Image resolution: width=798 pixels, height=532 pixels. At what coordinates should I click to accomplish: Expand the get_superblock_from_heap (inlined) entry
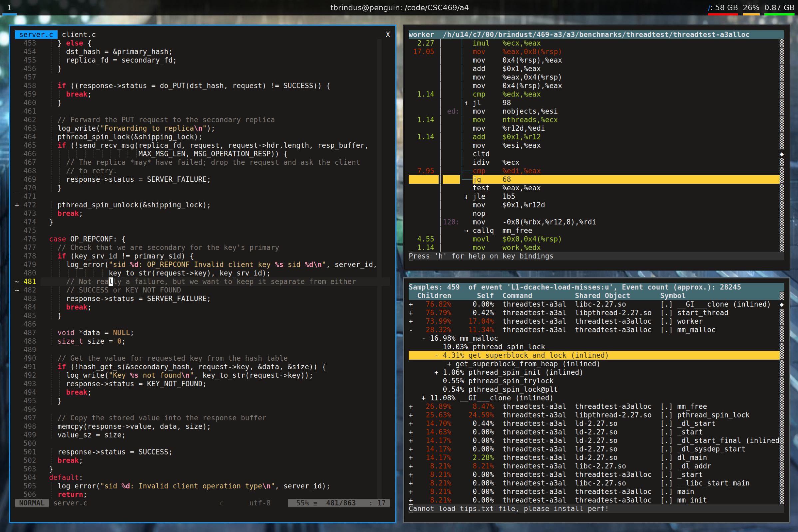[x=449, y=364]
